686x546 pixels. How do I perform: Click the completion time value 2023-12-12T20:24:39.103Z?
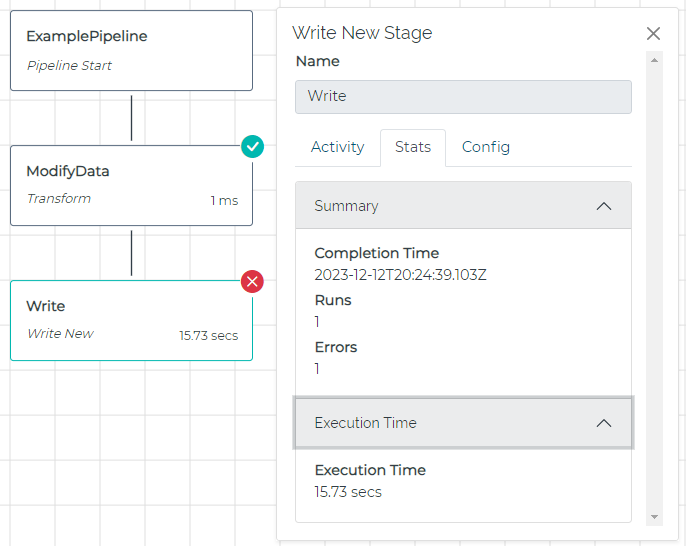click(400, 275)
